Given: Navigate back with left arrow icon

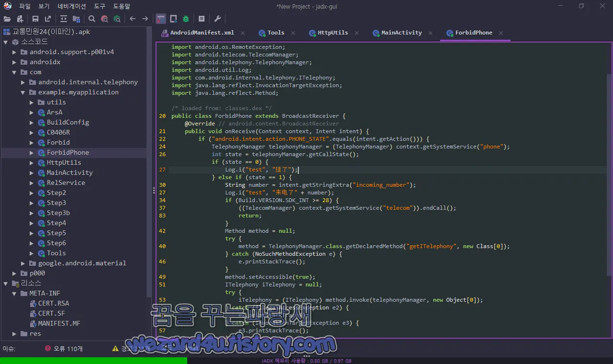Looking at the screenshot, I should tap(133, 19).
